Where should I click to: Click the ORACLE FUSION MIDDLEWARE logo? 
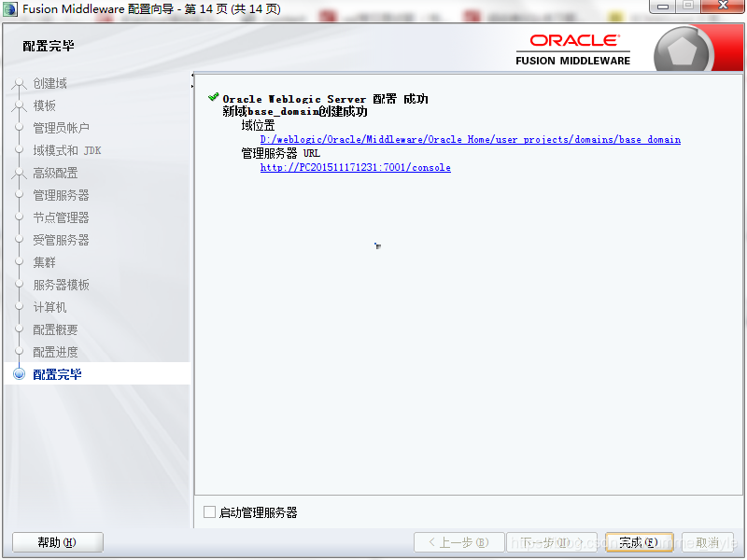click(x=573, y=50)
